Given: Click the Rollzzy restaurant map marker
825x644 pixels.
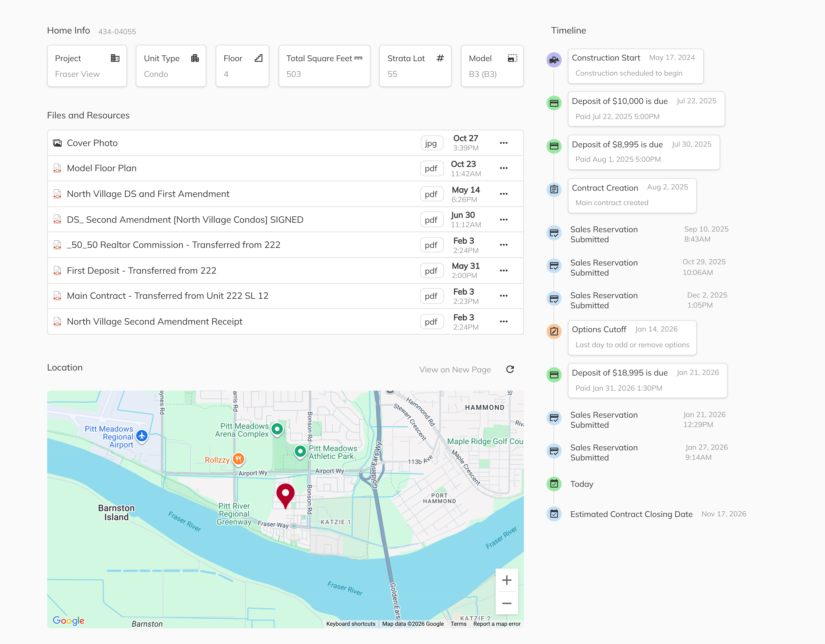Looking at the screenshot, I should coord(238,459).
